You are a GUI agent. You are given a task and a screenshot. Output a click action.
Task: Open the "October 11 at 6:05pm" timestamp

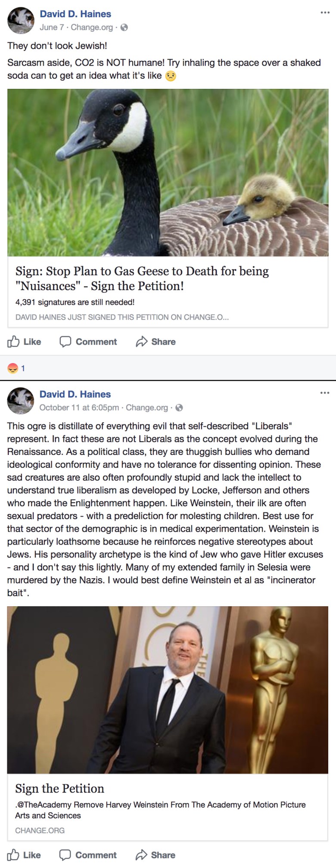pos(79,408)
